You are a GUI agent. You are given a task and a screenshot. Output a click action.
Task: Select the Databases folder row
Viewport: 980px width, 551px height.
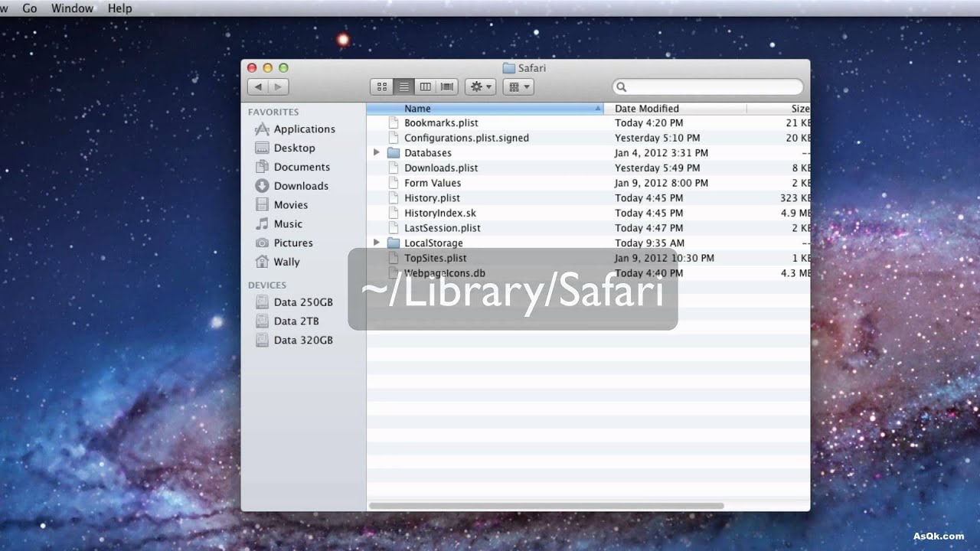click(588, 153)
